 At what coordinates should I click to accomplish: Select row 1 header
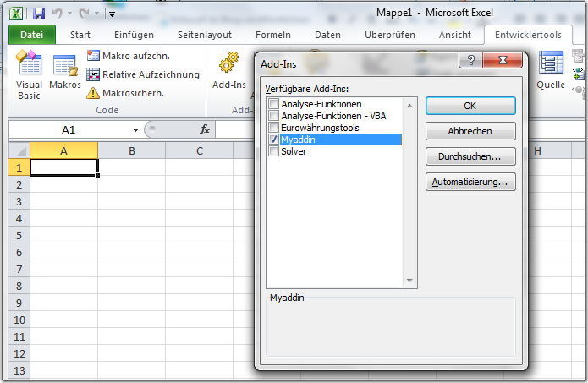(19, 167)
